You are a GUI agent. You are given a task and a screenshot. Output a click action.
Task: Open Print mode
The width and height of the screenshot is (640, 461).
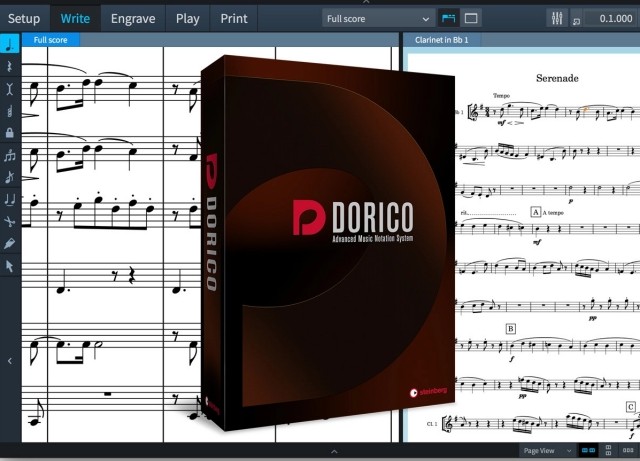pos(234,18)
